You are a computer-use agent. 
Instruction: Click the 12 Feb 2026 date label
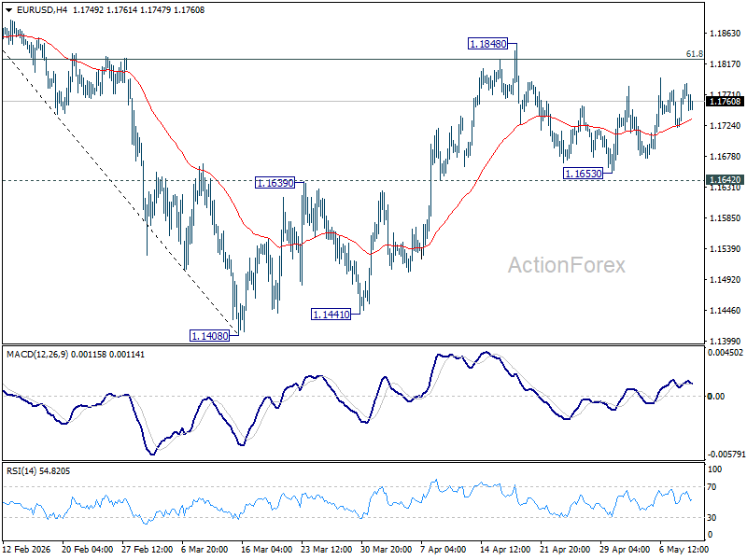pos(27,549)
